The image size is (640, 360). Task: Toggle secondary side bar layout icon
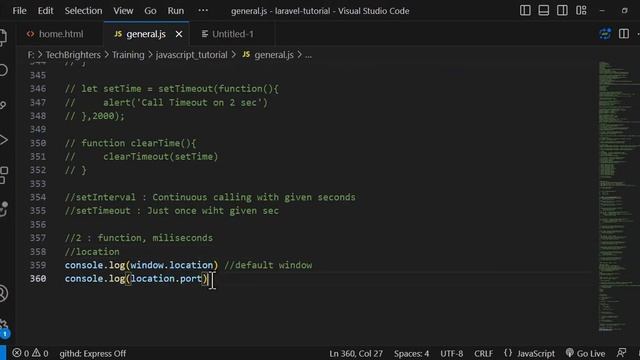562,11
